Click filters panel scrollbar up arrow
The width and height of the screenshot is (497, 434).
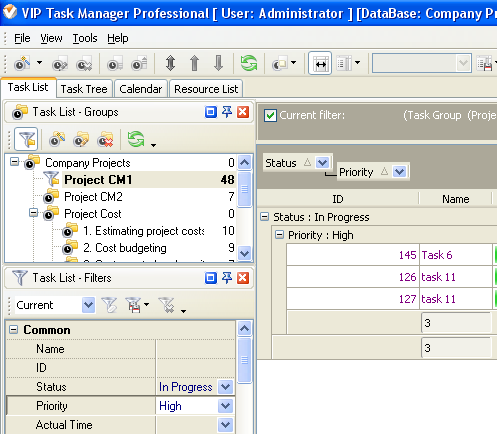tap(245, 328)
